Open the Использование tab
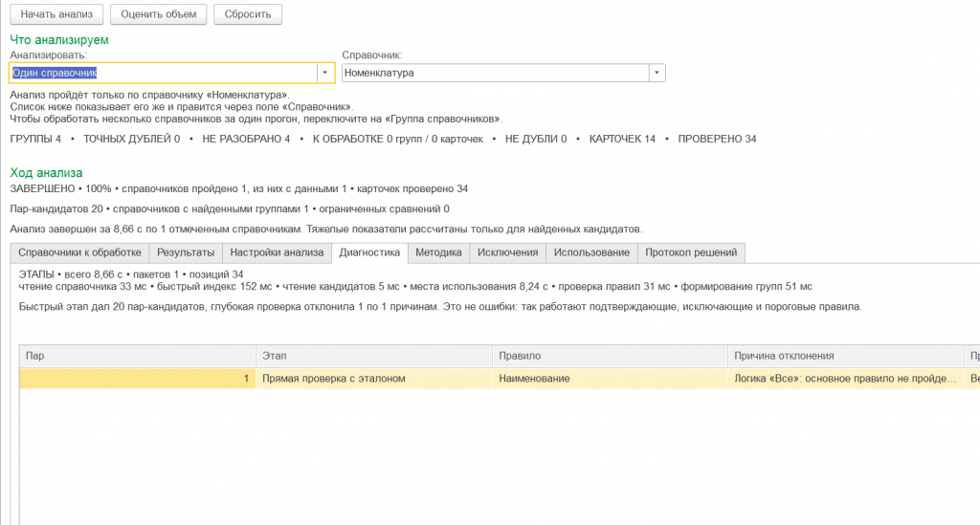980x525 pixels. (x=591, y=252)
